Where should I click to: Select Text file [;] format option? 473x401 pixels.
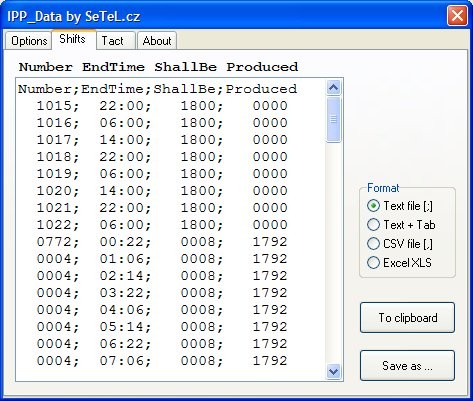[x=400, y=206]
